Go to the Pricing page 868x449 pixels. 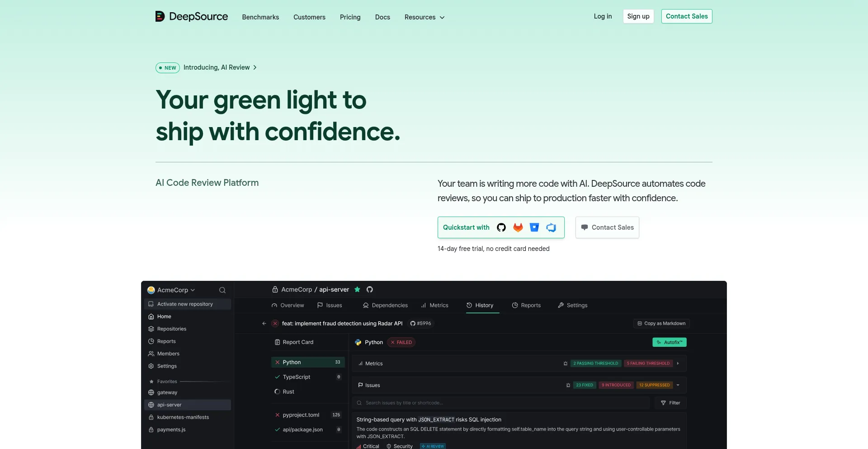point(350,17)
